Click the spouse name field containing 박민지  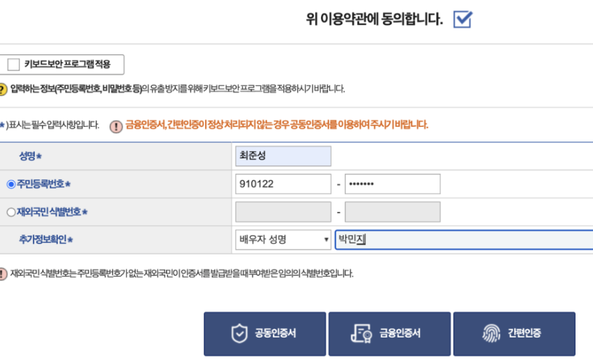click(x=463, y=240)
